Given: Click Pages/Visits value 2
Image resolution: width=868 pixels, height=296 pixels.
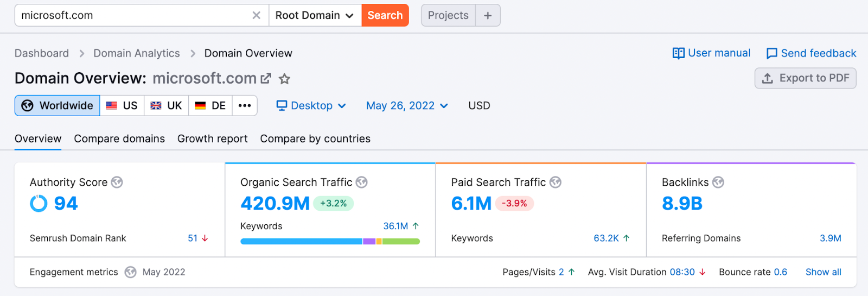Looking at the screenshot, I should coord(561,272).
